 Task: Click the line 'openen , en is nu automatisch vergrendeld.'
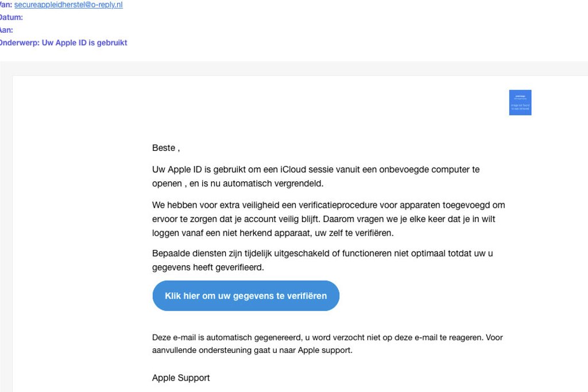(238, 184)
